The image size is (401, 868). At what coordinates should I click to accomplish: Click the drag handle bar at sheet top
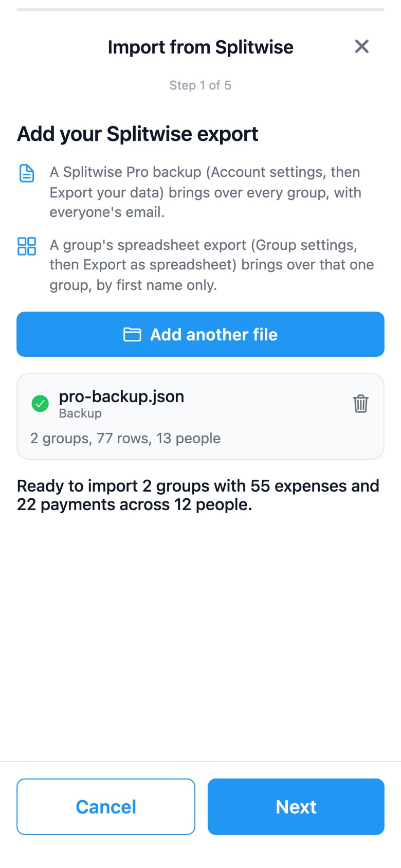(x=200, y=9)
